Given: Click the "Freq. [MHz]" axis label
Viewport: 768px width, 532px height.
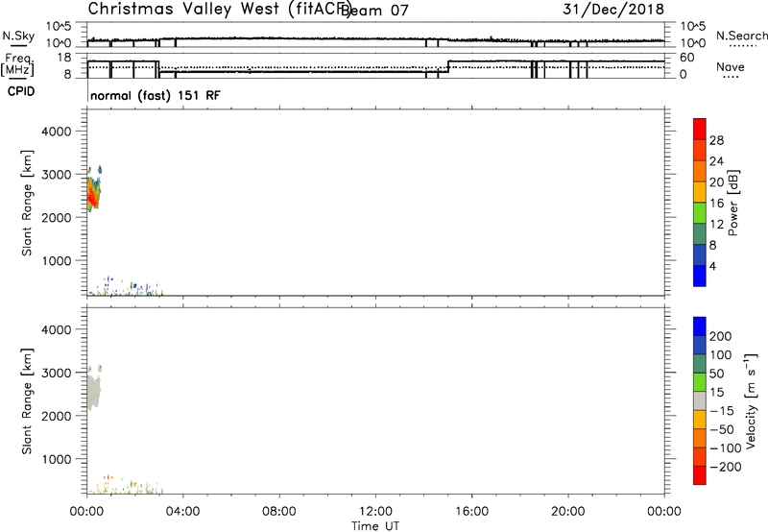Looking at the screenshot, I should click(x=18, y=64).
